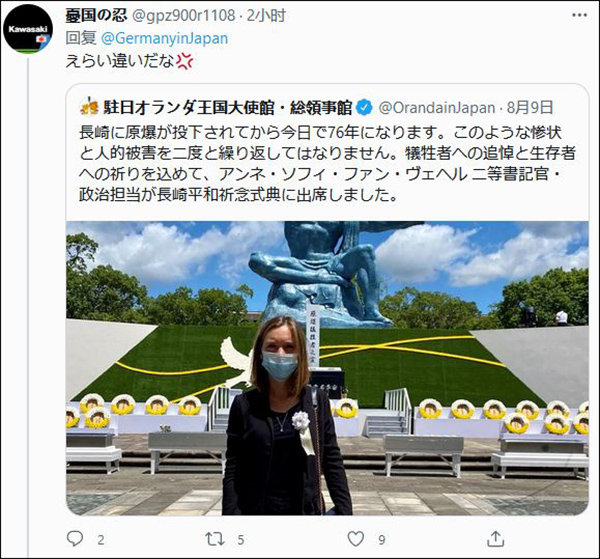Open the Nagasaki peace statue photo
Image resolution: width=600 pixels, height=559 pixels.
click(x=327, y=368)
